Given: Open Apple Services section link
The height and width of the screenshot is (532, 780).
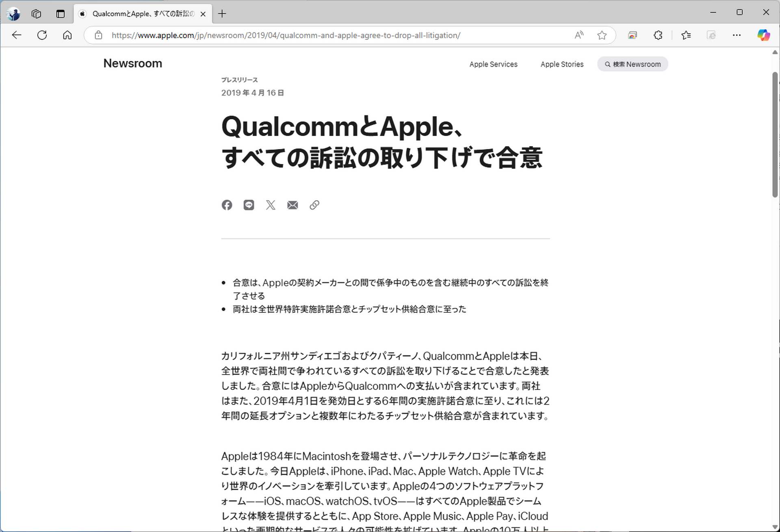Looking at the screenshot, I should point(494,64).
